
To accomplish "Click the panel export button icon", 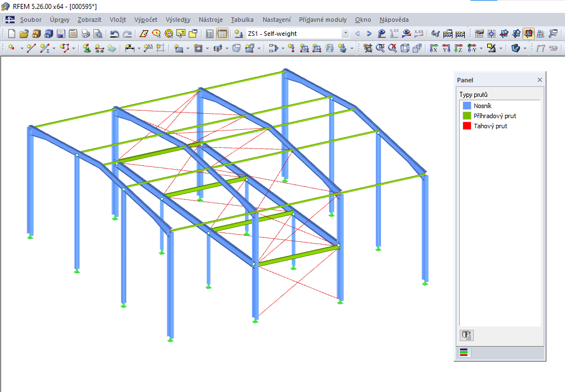I will pyautogui.click(x=466, y=335).
